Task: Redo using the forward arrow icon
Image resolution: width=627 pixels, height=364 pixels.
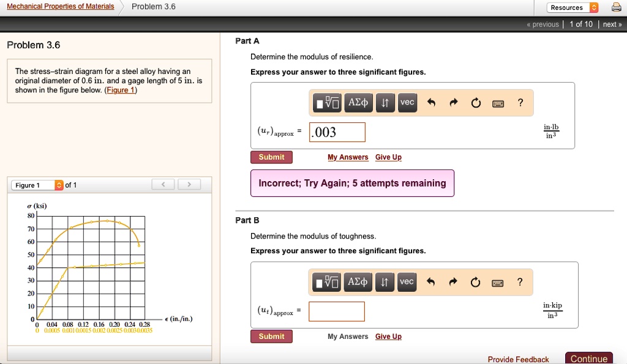Action: click(x=453, y=103)
